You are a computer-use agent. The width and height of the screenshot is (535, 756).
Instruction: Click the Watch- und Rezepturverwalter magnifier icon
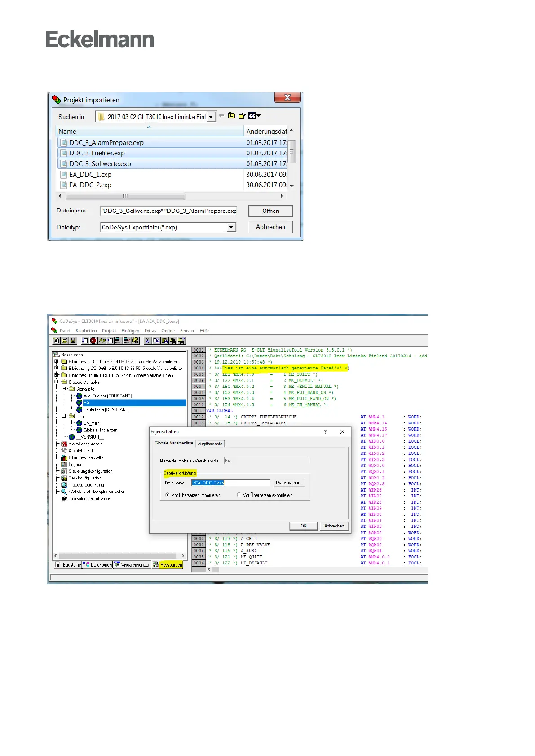tap(64, 492)
